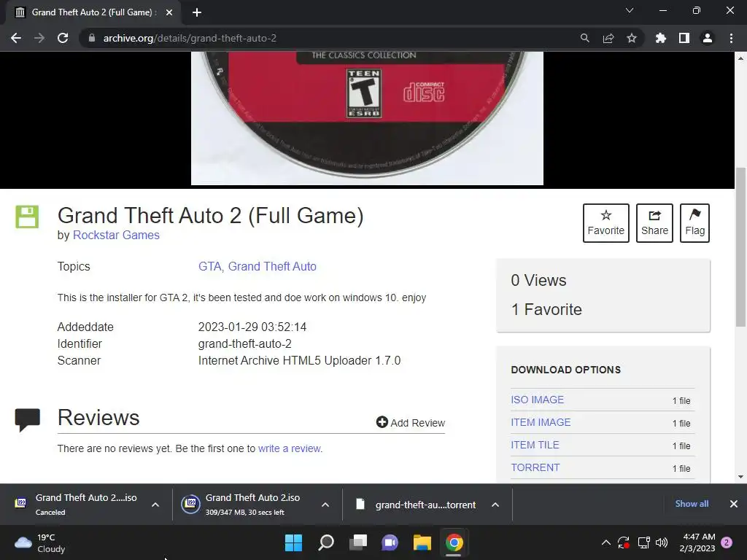Download the ISO IMAGE option

pyautogui.click(x=538, y=400)
